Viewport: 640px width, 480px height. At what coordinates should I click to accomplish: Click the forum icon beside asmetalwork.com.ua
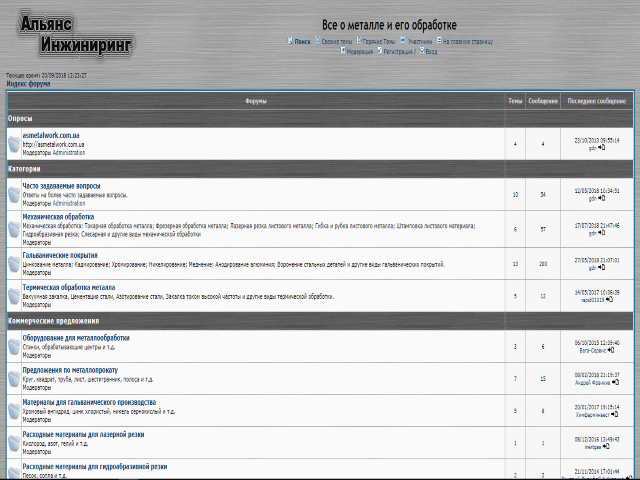(x=14, y=144)
